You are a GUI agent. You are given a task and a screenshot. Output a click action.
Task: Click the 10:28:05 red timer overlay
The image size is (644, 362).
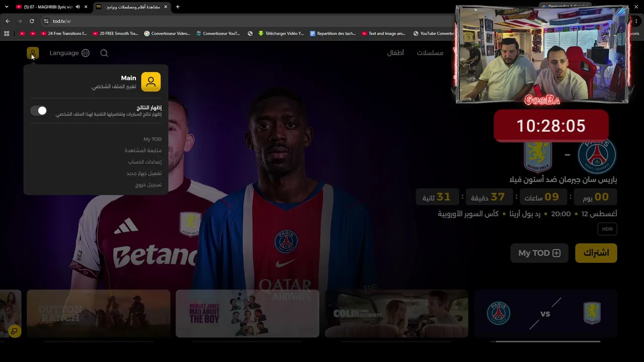[551, 126]
